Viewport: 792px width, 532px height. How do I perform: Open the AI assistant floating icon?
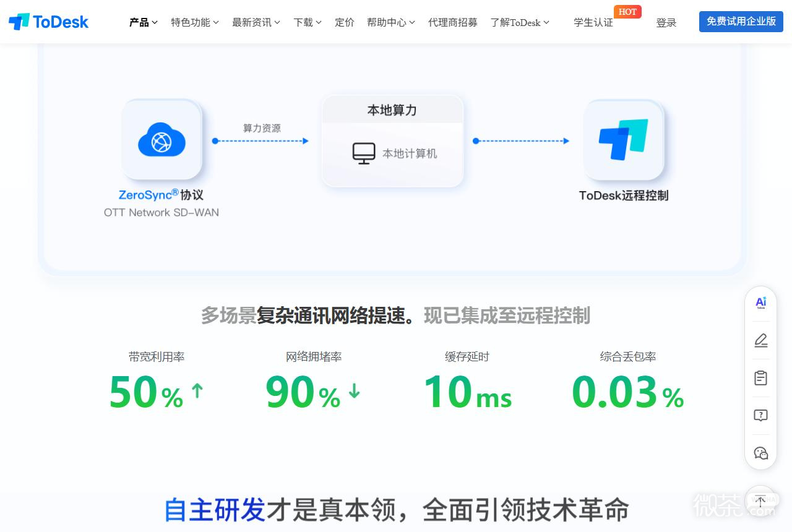tap(761, 302)
